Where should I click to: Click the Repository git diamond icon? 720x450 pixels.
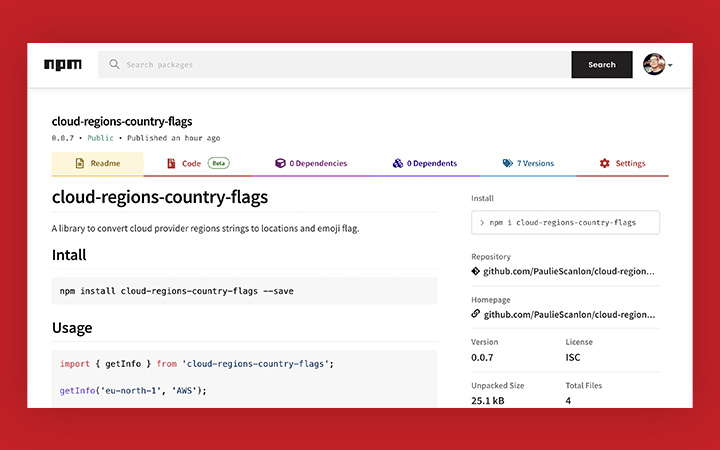pos(476,271)
